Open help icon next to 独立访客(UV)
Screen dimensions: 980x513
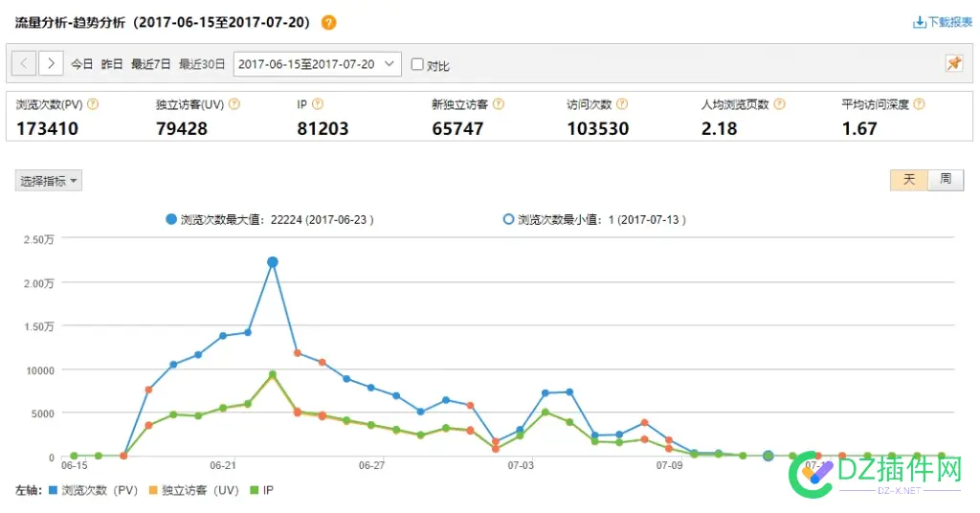click(x=234, y=104)
